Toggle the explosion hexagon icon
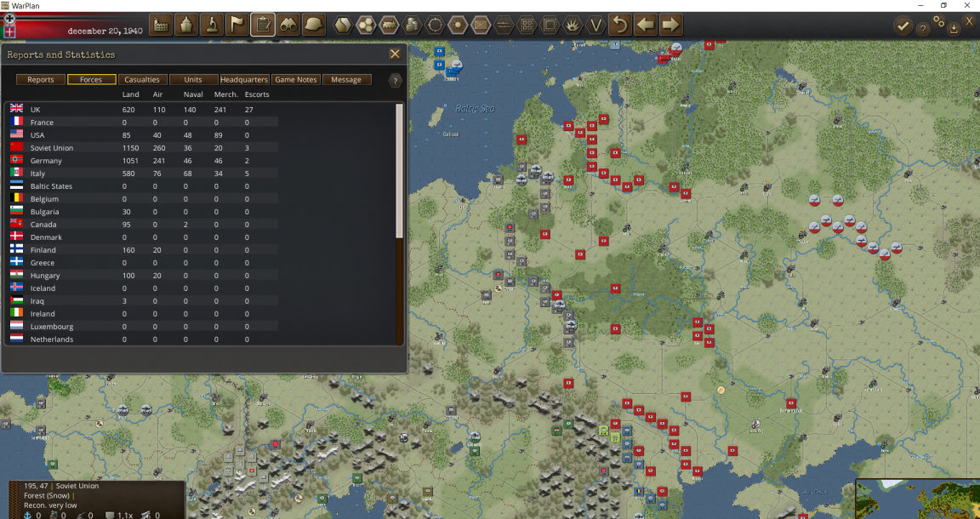 [x=573, y=26]
